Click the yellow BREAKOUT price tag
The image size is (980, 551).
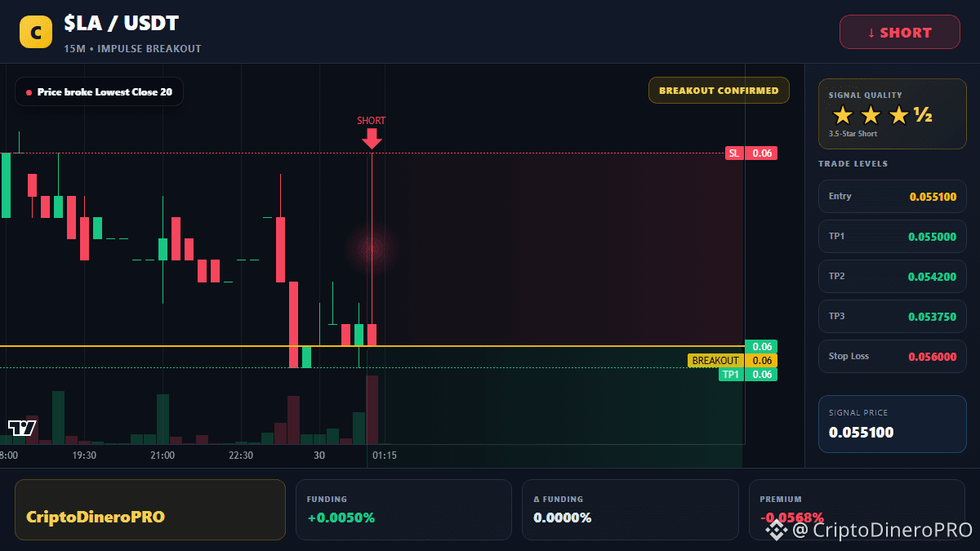pos(733,361)
